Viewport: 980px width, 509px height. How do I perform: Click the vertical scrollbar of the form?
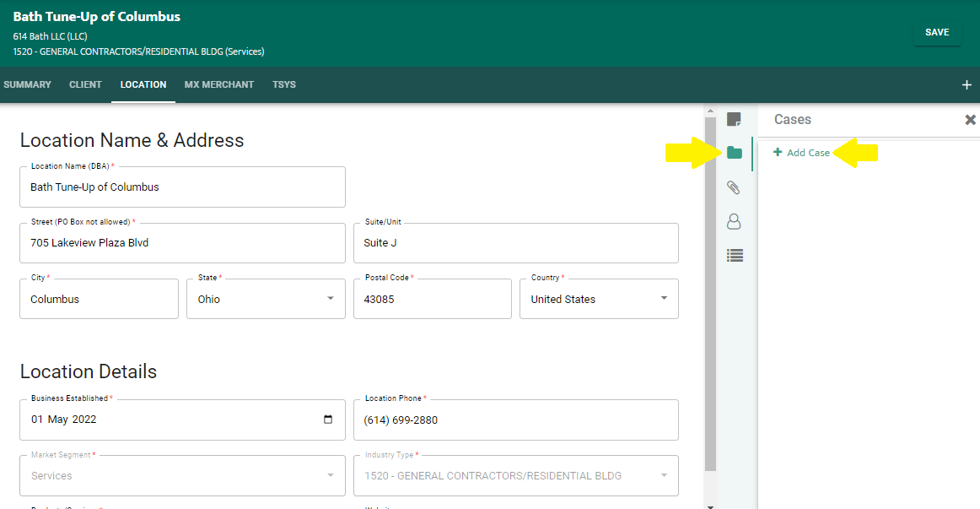click(x=710, y=295)
